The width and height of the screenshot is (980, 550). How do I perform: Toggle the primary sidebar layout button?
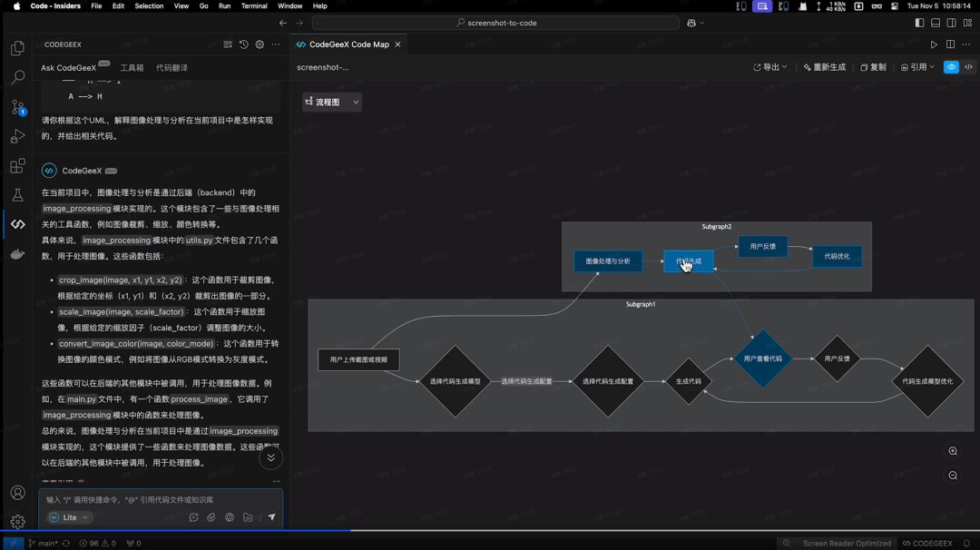coord(919,23)
